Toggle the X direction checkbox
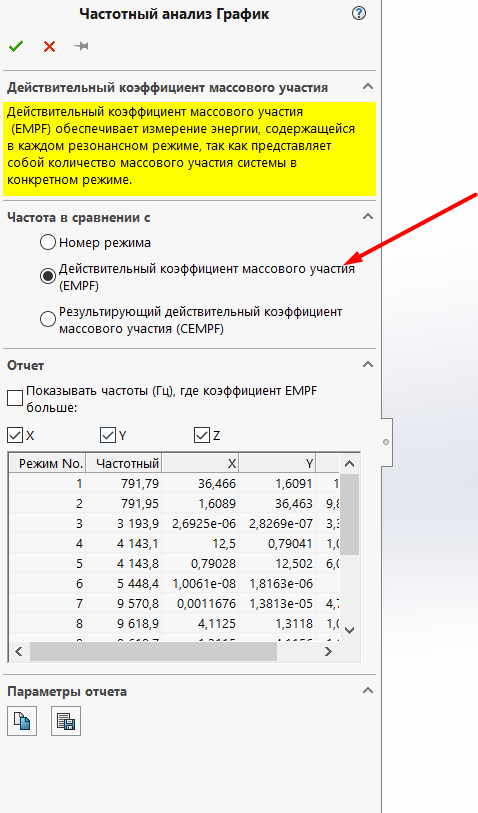This screenshot has width=478, height=813. 15,435
